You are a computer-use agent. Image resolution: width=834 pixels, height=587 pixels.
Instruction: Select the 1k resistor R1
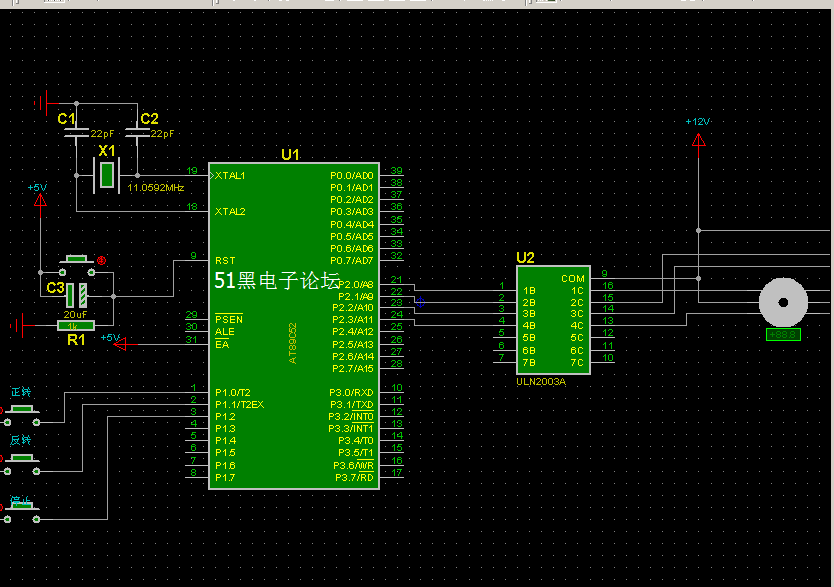[76, 325]
